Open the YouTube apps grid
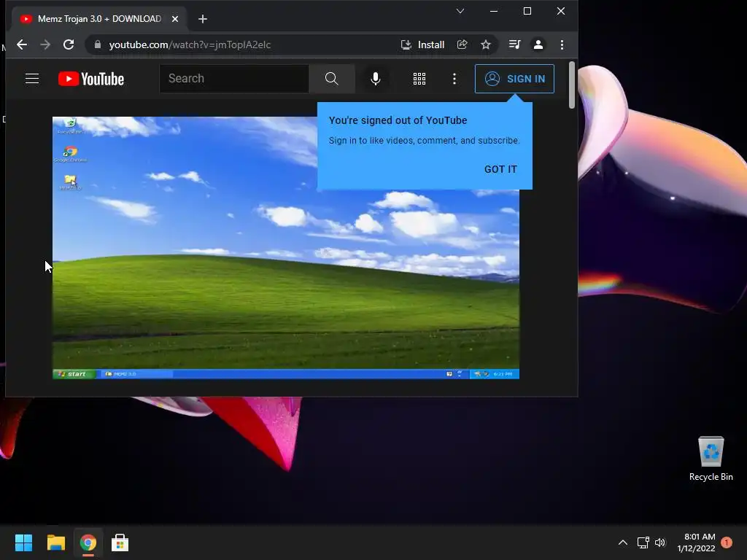This screenshot has width=747, height=560. coord(419,79)
